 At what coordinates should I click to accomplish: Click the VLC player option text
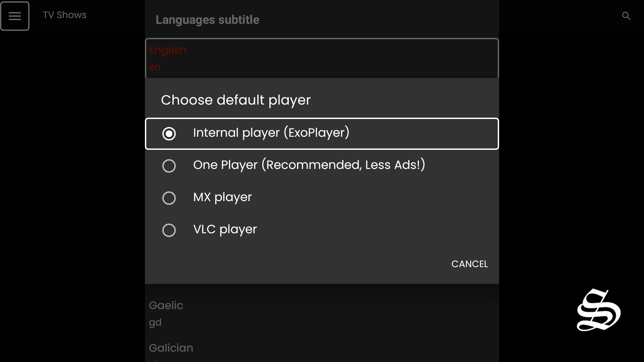[x=225, y=230]
